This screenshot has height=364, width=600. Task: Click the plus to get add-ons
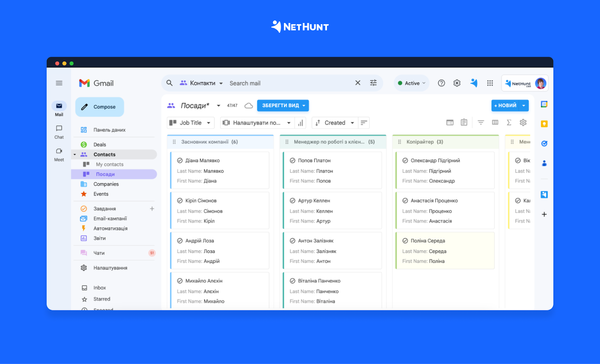tap(544, 214)
